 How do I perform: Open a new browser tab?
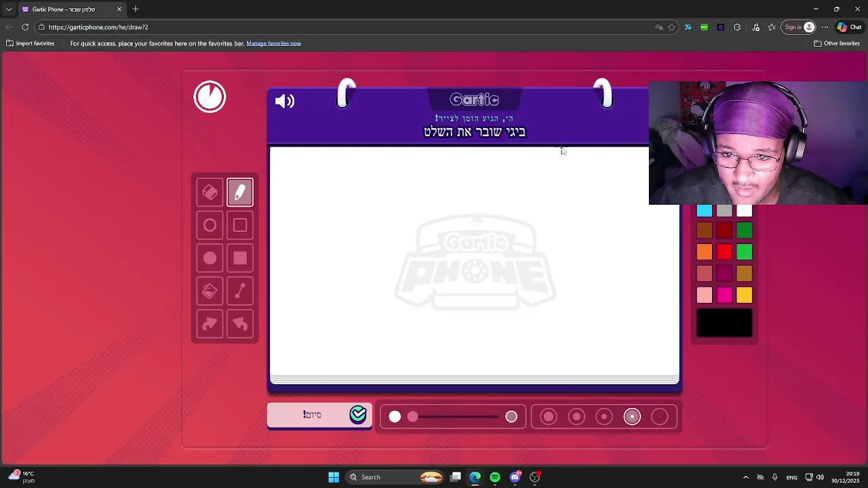pyautogui.click(x=136, y=9)
